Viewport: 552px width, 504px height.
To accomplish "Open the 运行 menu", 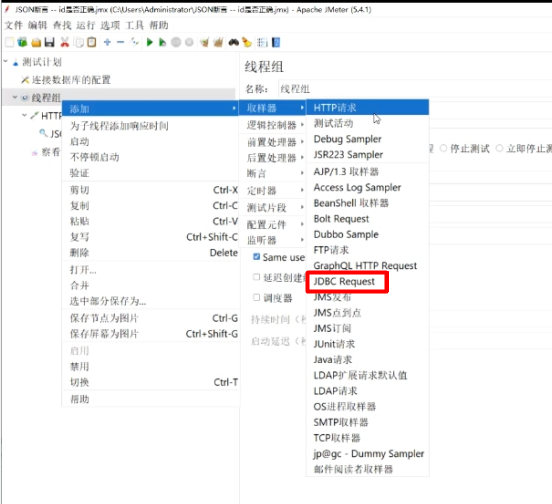I will click(86, 25).
